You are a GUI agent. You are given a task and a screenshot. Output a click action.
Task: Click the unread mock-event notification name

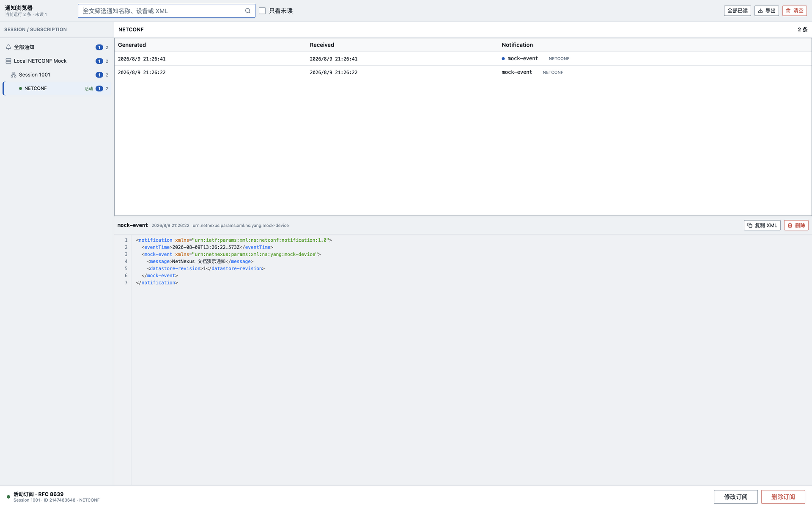[x=523, y=59]
